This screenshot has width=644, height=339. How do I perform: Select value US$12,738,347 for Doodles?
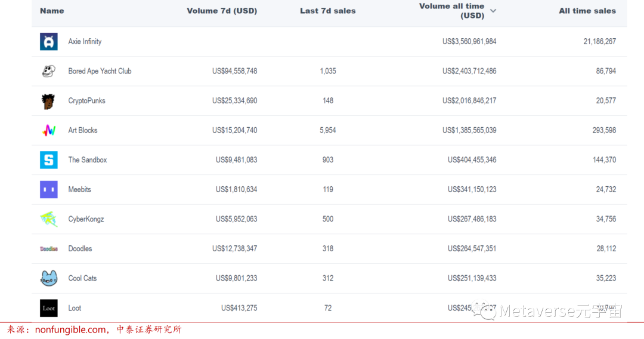coord(234,249)
